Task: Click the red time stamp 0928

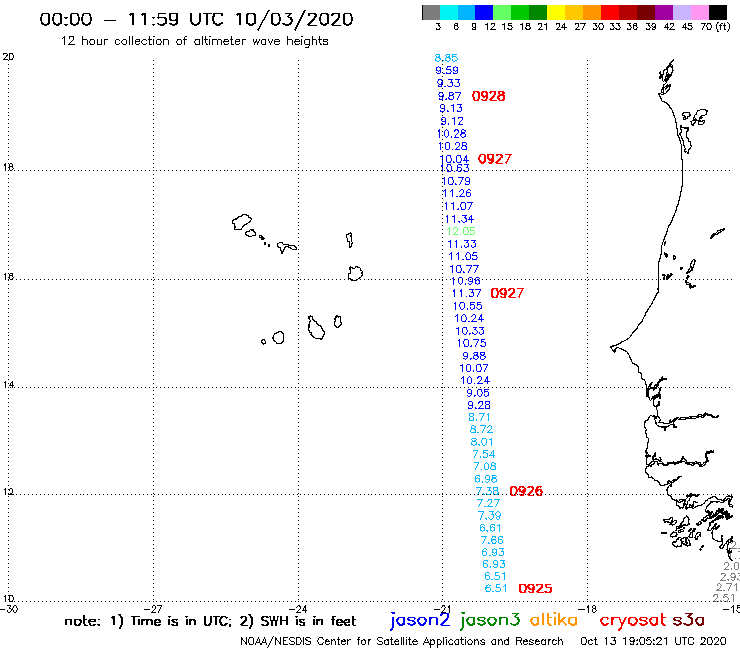Action: 488,96
